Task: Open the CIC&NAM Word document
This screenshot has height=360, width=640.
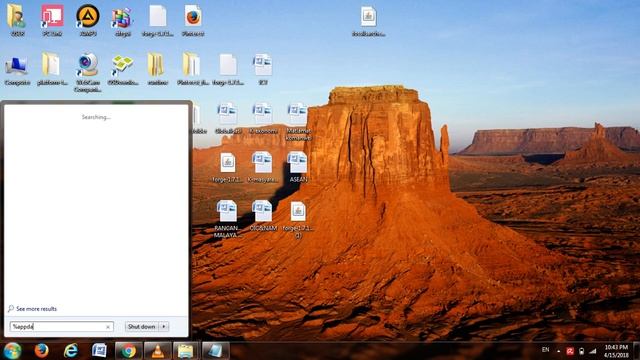Action: click(263, 216)
